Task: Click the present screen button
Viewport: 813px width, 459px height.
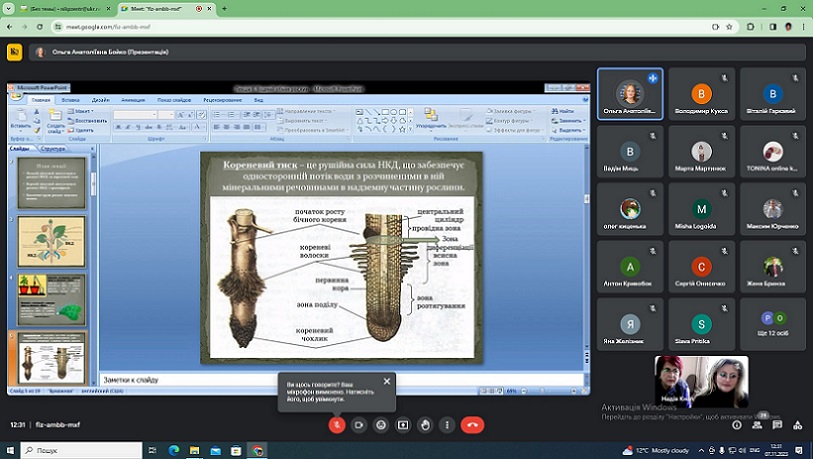Action: pyautogui.click(x=403, y=425)
